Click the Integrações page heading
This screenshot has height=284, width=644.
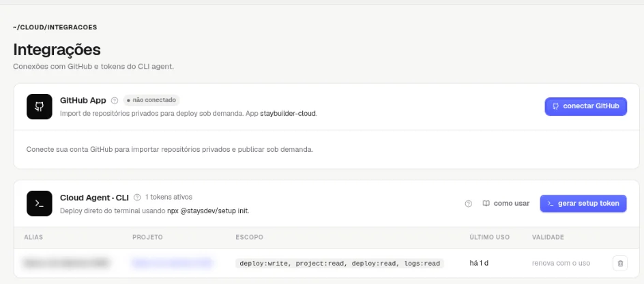[x=57, y=50]
